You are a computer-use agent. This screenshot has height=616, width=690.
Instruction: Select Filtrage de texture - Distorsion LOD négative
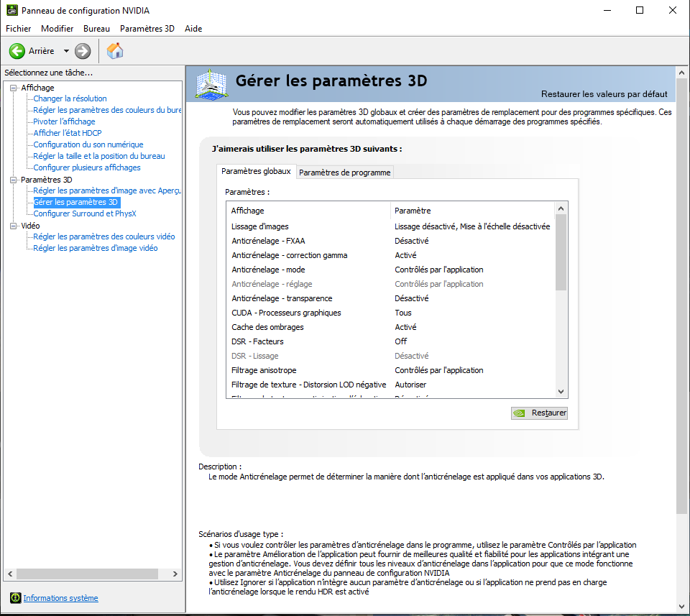pos(391,385)
